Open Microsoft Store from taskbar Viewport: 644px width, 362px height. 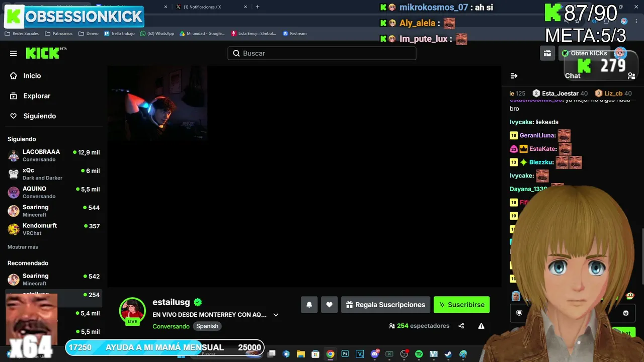click(315, 354)
